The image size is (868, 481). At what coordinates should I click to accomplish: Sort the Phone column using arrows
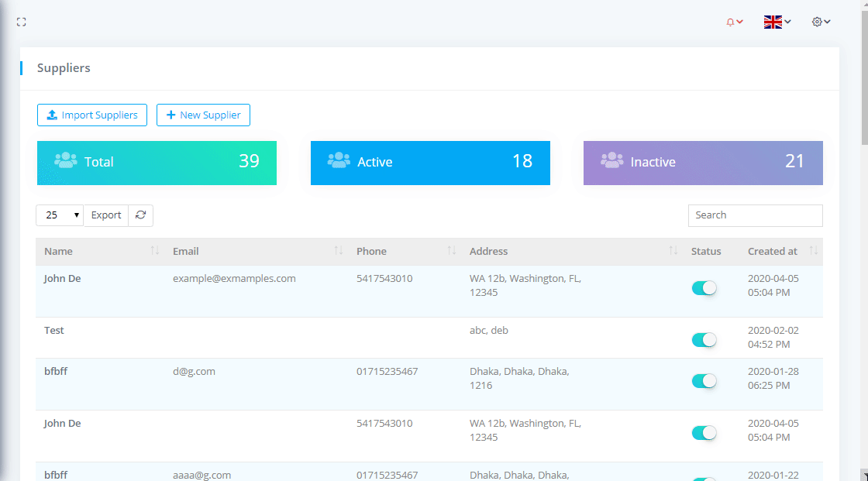(452, 251)
